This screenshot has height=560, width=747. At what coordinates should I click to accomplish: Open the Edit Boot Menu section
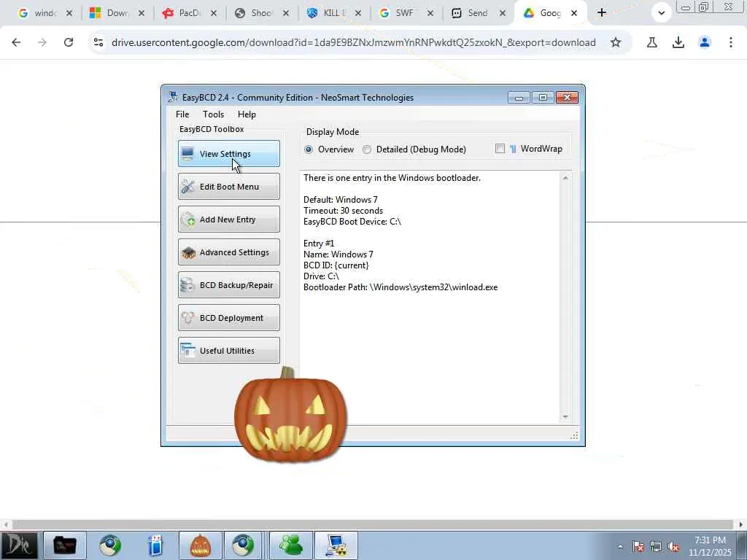tap(228, 186)
